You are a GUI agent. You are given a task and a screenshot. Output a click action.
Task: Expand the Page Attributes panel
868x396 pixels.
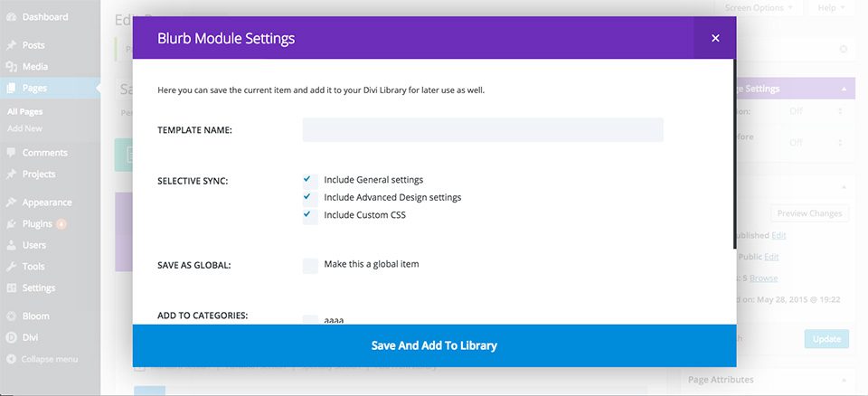(844, 380)
